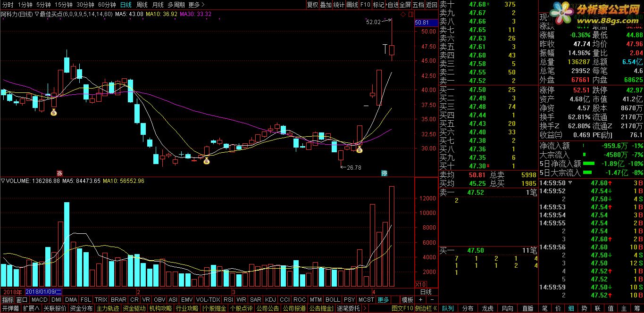Image resolution: width=644 pixels, height=313 pixels.
Task: Click the 叠加 overlay toolbar button
Action: 326,5
